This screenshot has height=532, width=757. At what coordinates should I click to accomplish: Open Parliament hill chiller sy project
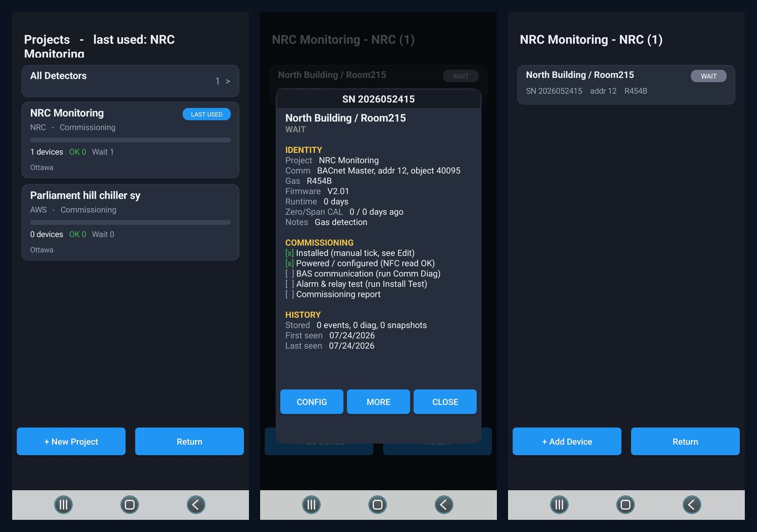click(x=131, y=222)
